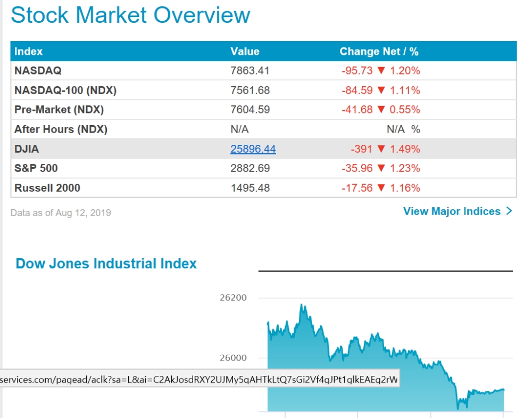Click the Russell 2000 percent change 1.16%
This screenshot has width=532, height=418.
click(x=405, y=188)
